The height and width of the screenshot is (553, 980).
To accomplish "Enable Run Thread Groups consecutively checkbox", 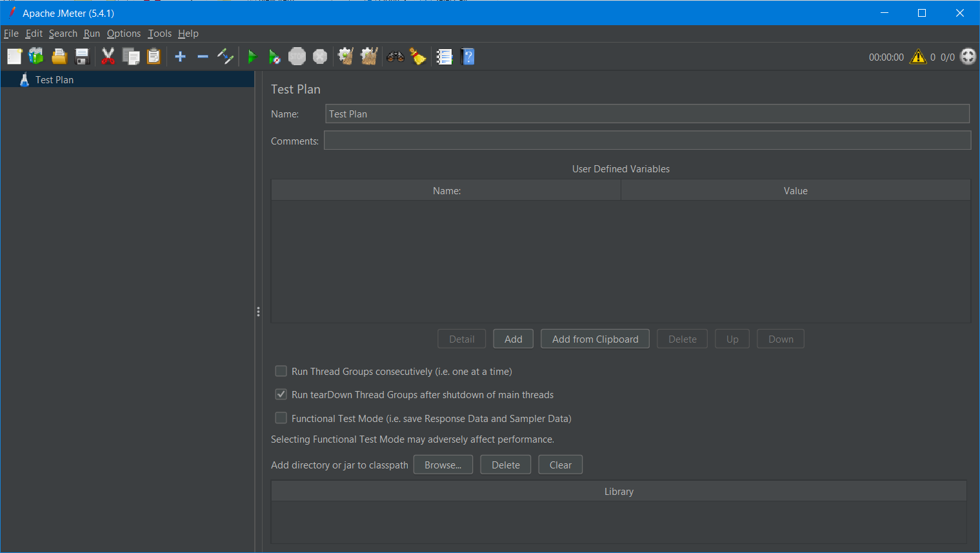I will point(281,371).
